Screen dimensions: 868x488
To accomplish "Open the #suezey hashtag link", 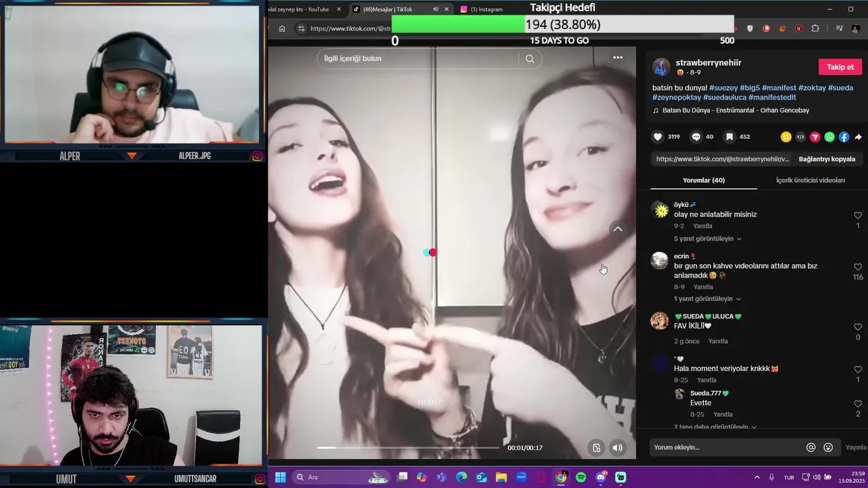I will coord(724,88).
